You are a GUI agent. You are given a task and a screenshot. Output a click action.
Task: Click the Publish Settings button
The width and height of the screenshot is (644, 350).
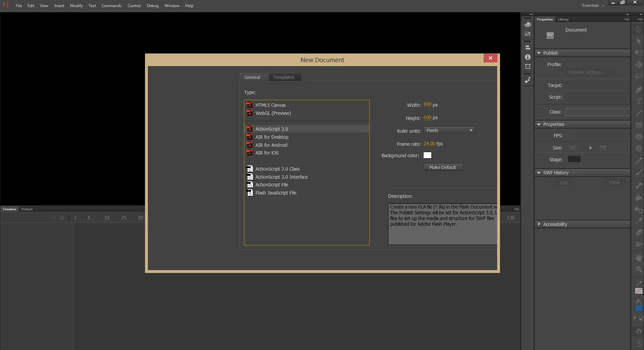(590, 72)
